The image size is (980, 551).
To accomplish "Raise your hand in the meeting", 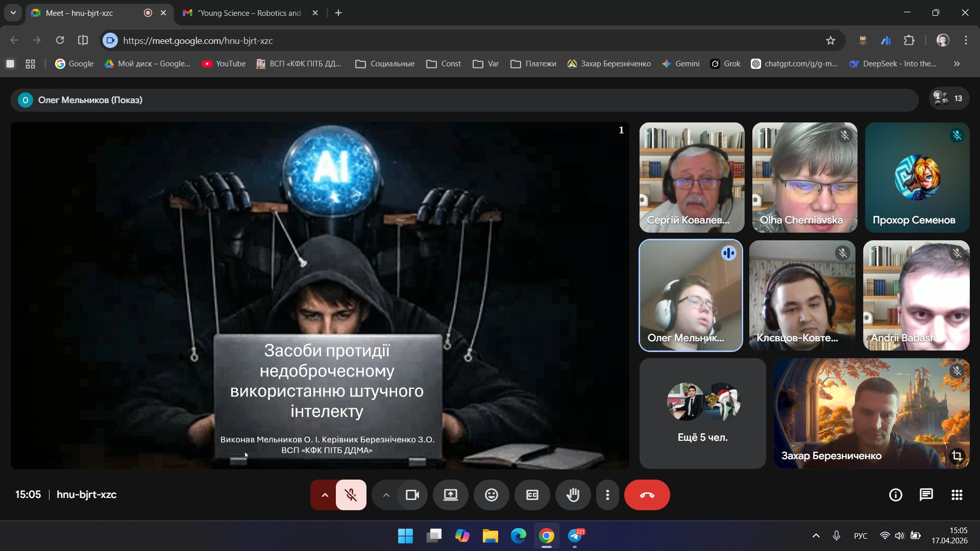I will [573, 495].
